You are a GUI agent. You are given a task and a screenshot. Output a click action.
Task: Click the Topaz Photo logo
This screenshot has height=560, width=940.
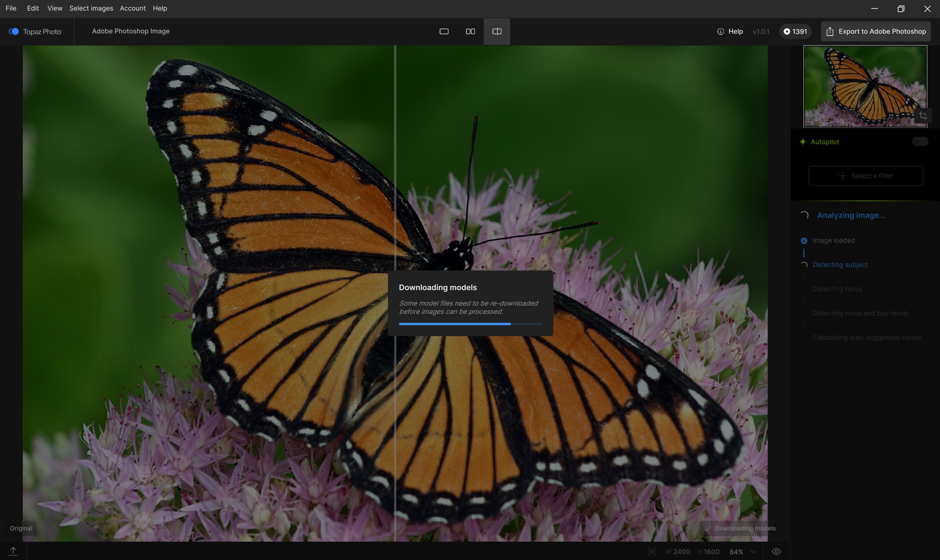[36, 31]
